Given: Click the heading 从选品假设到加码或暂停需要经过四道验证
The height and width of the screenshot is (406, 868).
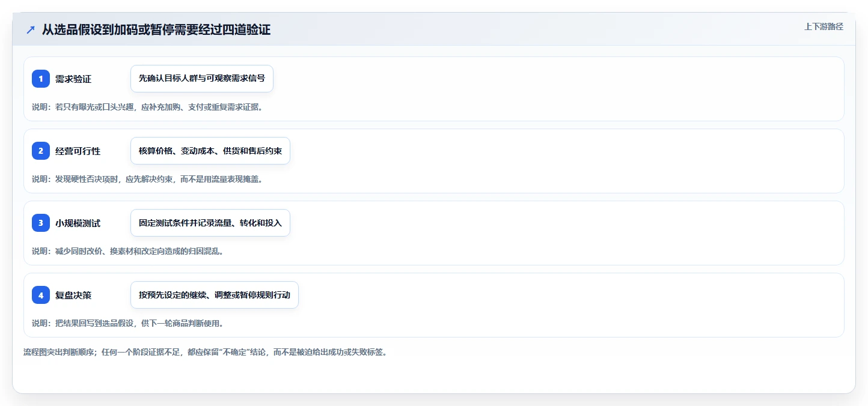Looking at the screenshot, I should point(156,29).
